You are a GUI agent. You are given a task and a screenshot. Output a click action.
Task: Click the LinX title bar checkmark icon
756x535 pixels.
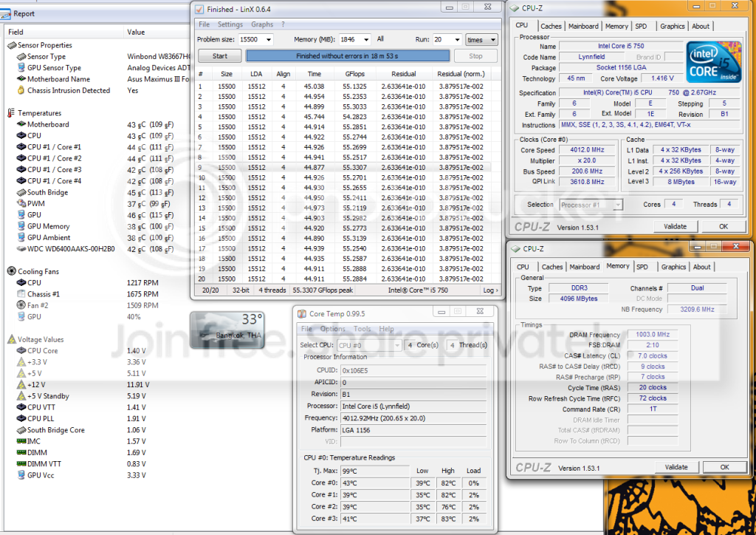(199, 8)
